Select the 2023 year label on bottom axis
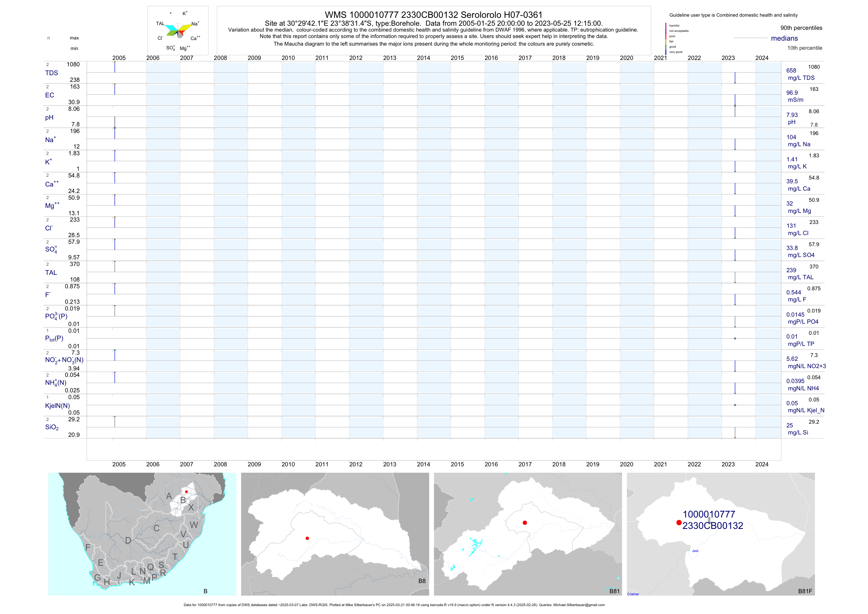The width and height of the screenshot is (868, 614). click(728, 464)
